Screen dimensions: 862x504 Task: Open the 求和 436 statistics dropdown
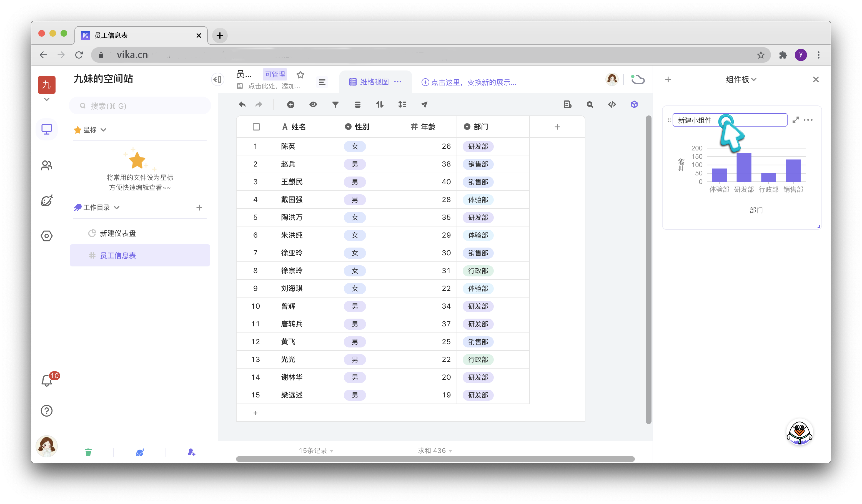coord(435,451)
